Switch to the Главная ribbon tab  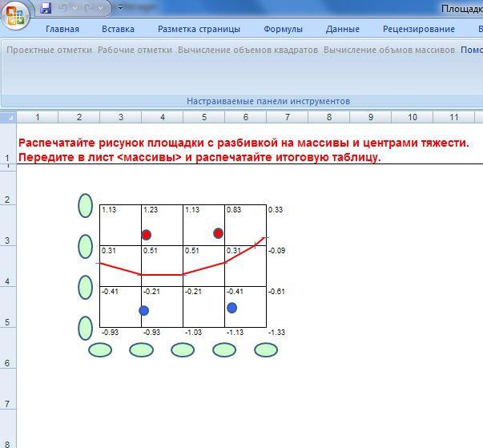coord(62,30)
